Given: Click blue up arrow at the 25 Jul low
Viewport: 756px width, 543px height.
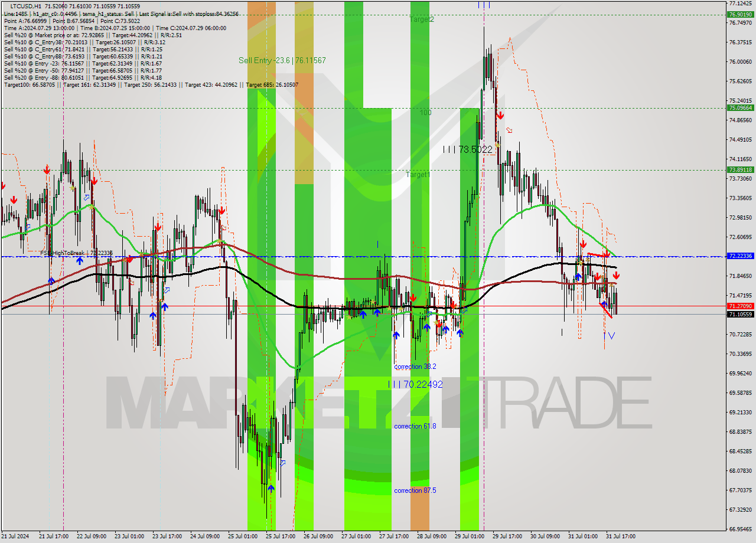Looking at the screenshot, I should pos(271,488).
